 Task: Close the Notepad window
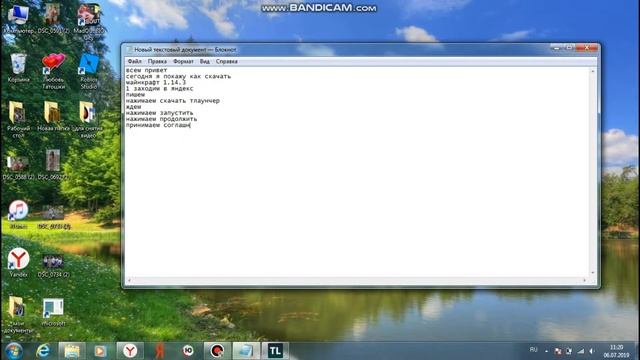coord(587,48)
